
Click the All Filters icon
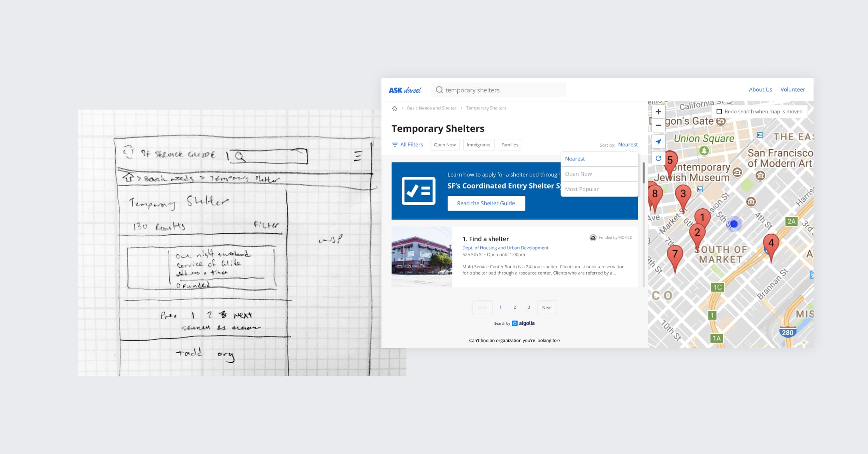[395, 144]
